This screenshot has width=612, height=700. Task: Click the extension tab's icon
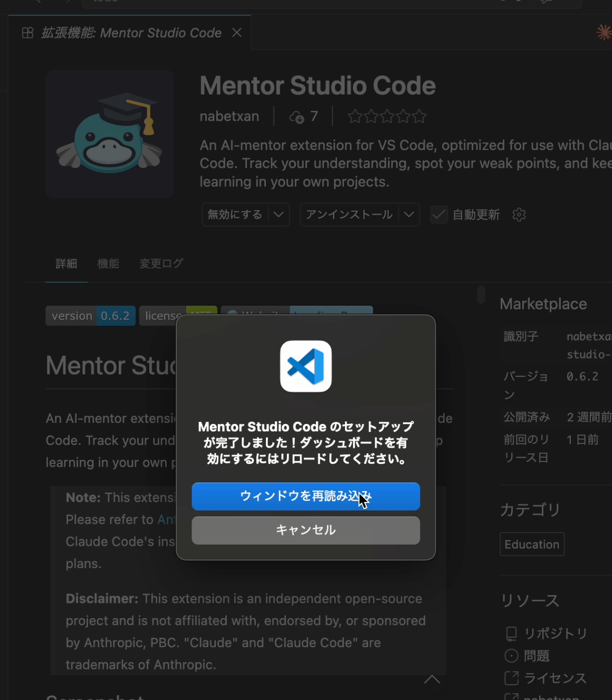pyautogui.click(x=28, y=33)
